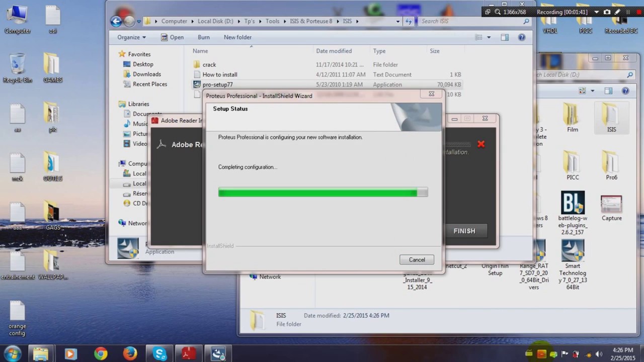
Task: Select Smart Technology installer icon
Action: 573,264
